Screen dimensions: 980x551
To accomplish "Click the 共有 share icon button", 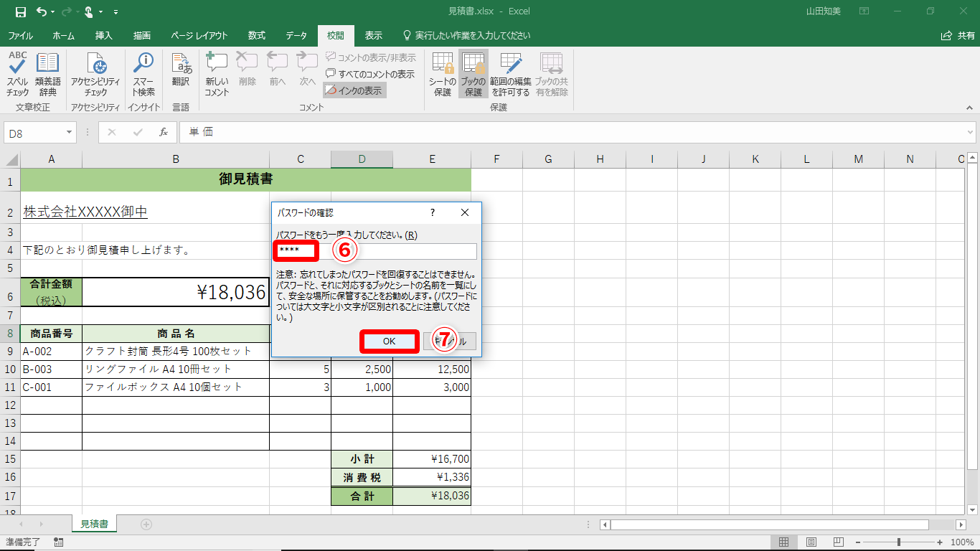I will pos(958,35).
